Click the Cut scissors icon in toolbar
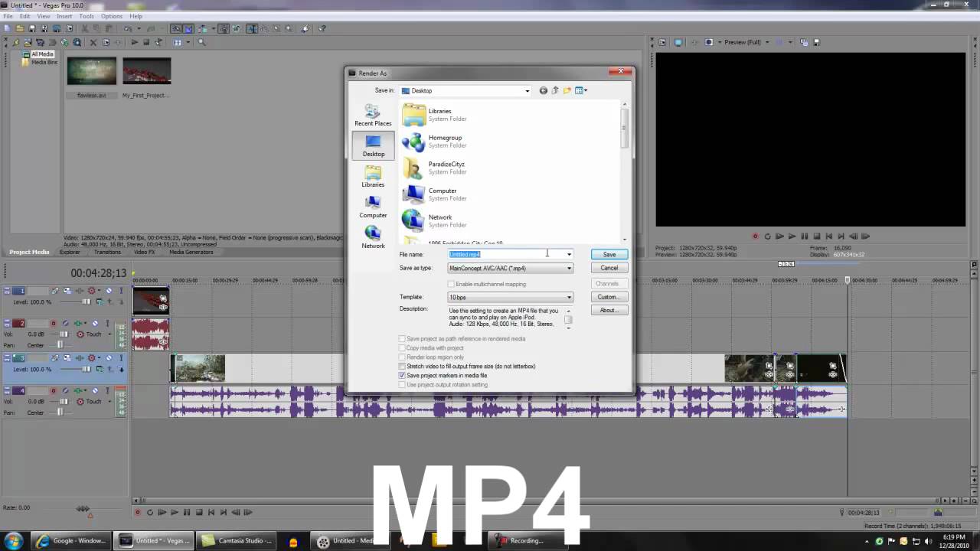Screen dimensions: 980x551 (x=85, y=28)
